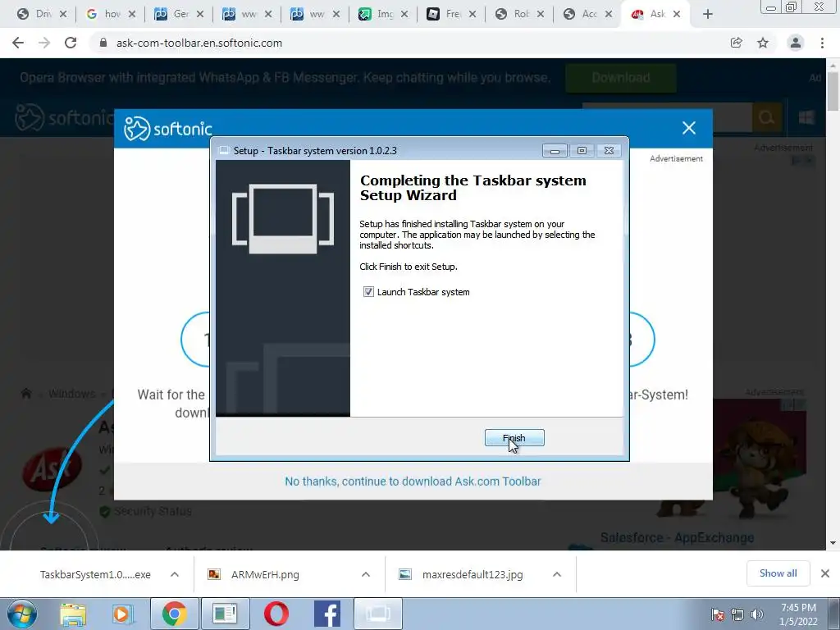Screen dimensions: 840x630
Task: Open the Chrome profile avatar icon
Action: pos(796,43)
